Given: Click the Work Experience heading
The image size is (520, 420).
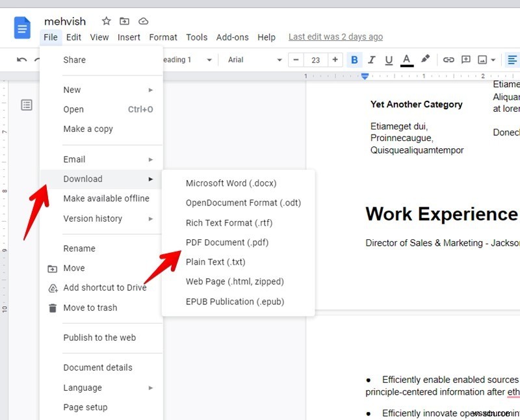Looking at the screenshot, I should coord(441,214).
